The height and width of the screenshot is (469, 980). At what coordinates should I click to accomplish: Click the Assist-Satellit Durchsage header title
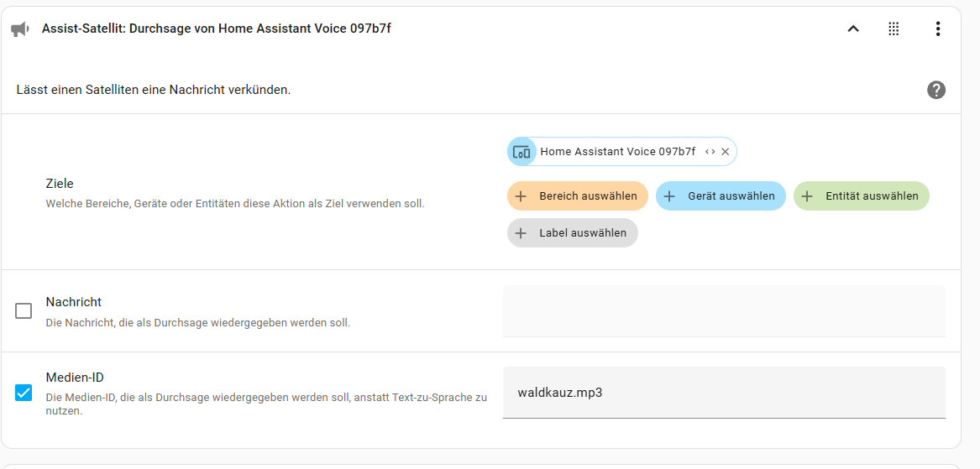click(217, 29)
